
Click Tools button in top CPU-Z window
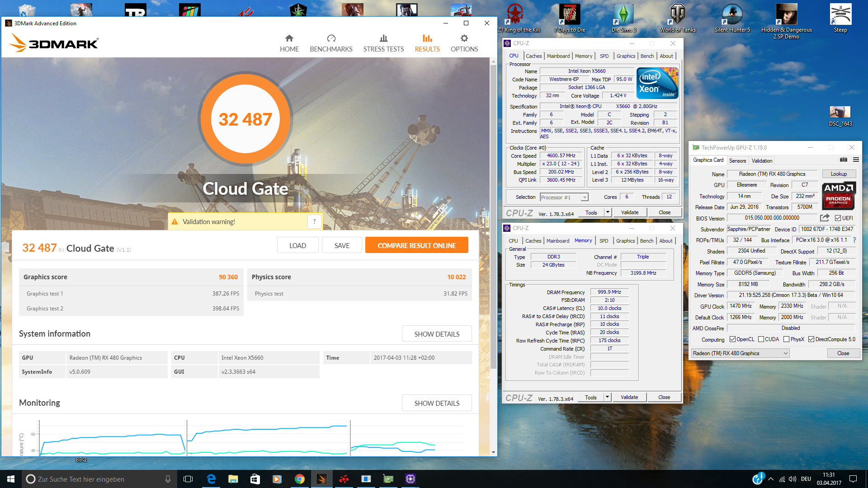pyautogui.click(x=591, y=212)
